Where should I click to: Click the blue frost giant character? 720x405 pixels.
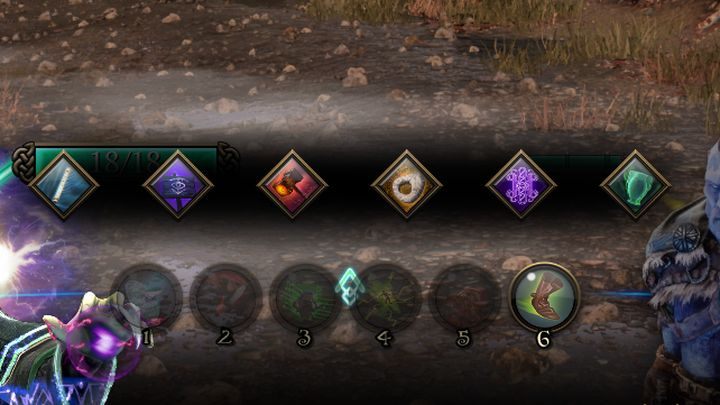(x=682, y=276)
